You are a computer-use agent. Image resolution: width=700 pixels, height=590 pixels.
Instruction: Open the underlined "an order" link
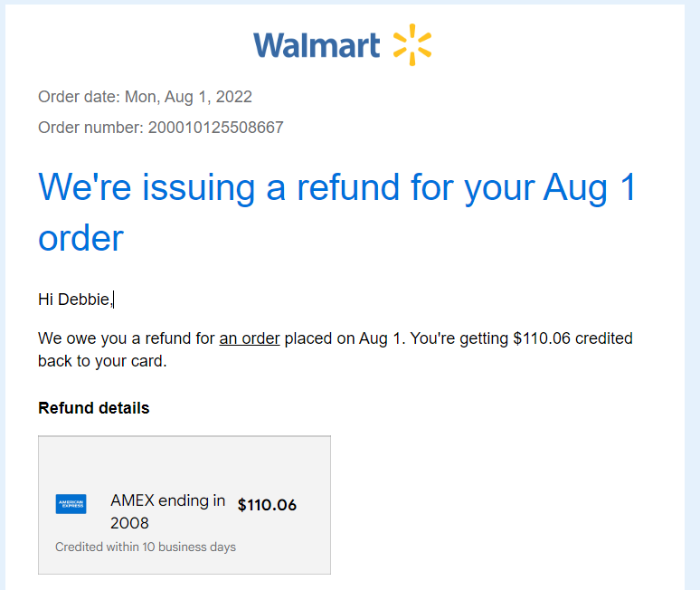click(x=250, y=338)
